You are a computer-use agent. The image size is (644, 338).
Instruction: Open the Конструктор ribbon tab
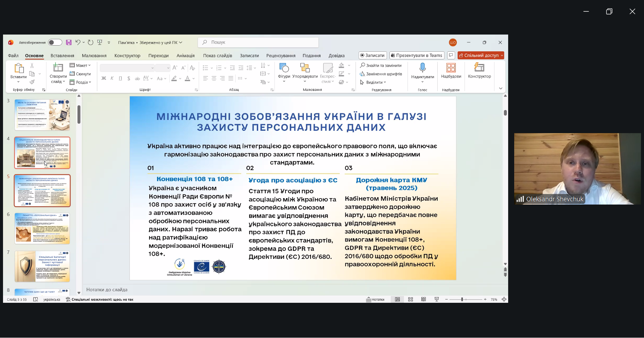pos(127,56)
